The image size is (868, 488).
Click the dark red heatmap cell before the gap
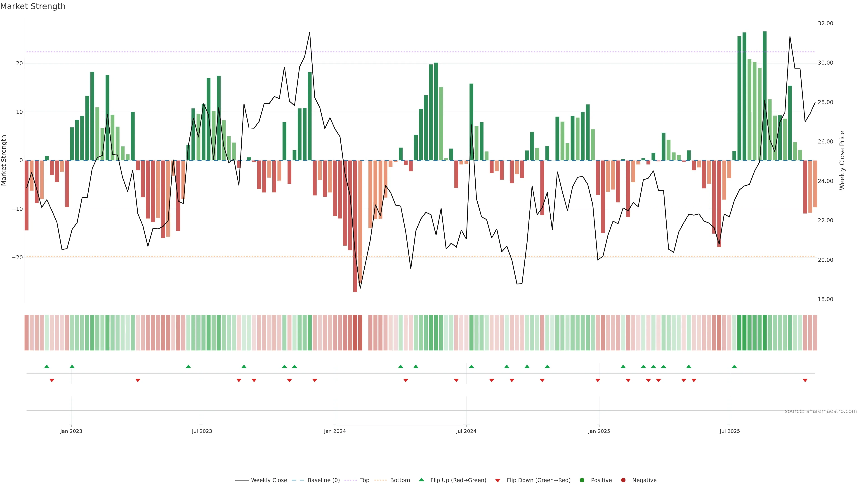360,332
